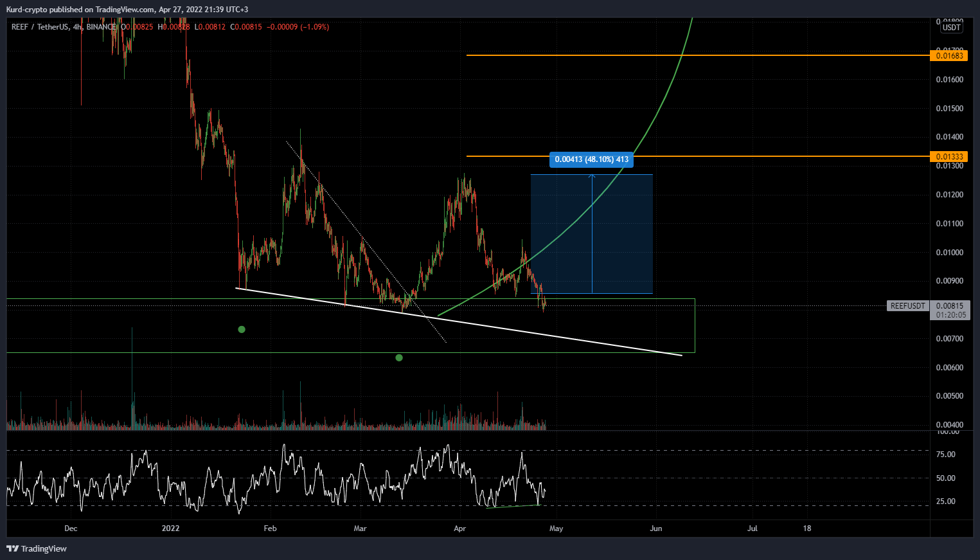Click the 50.00 RSI scale label

(946, 478)
